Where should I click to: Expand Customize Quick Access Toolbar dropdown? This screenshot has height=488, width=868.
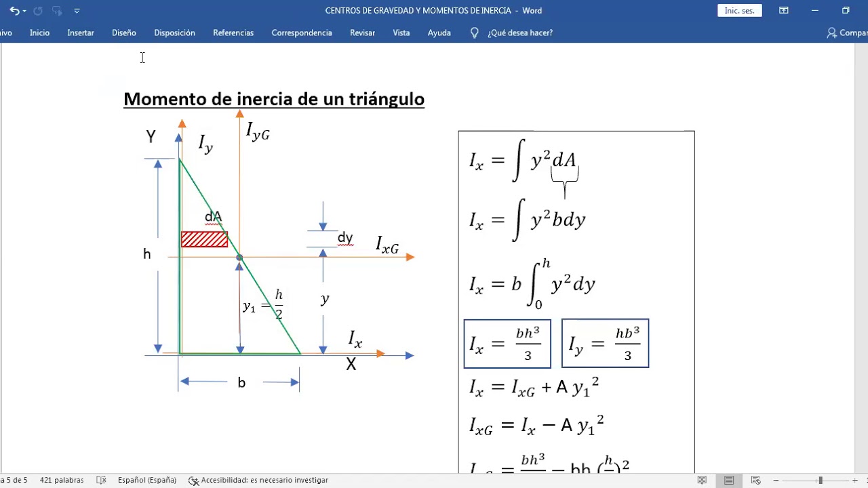pyautogui.click(x=77, y=11)
